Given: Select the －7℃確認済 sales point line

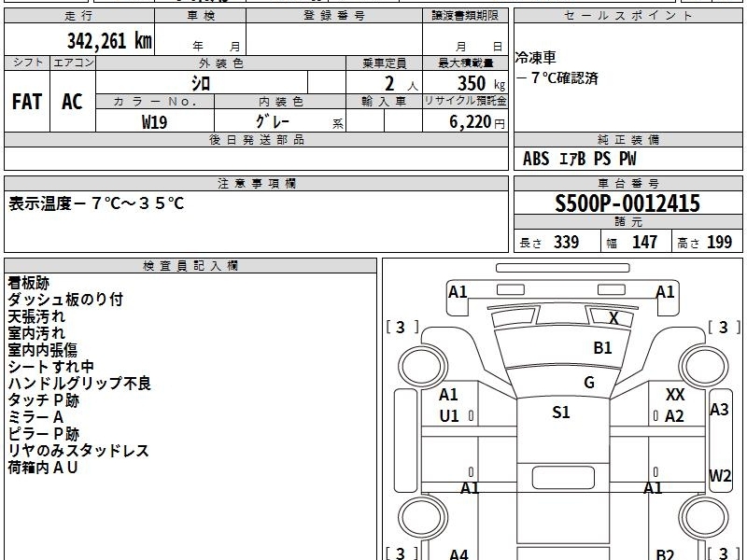Looking at the screenshot, I should point(557,77).
